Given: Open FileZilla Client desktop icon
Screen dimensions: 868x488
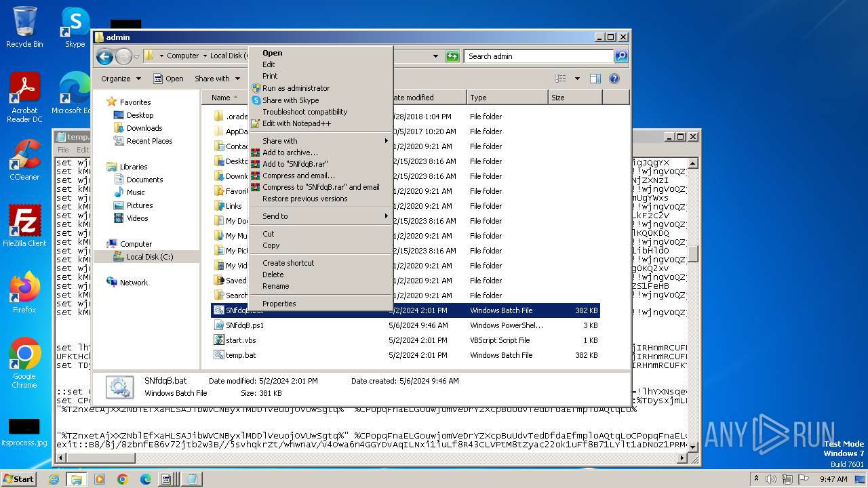Looking at the screenshot, I should [x=24, y=226].
